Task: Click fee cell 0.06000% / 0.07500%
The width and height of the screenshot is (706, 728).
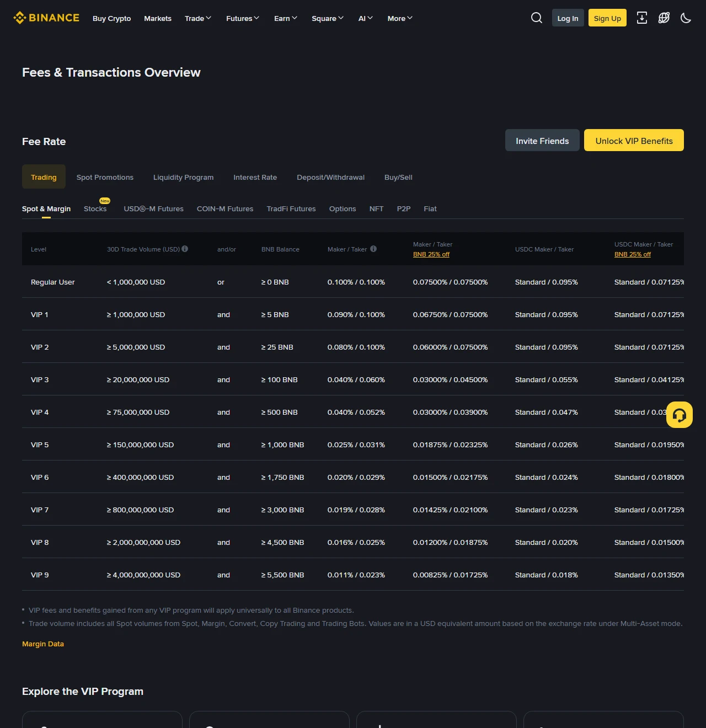Action: [x=450, y=347]
